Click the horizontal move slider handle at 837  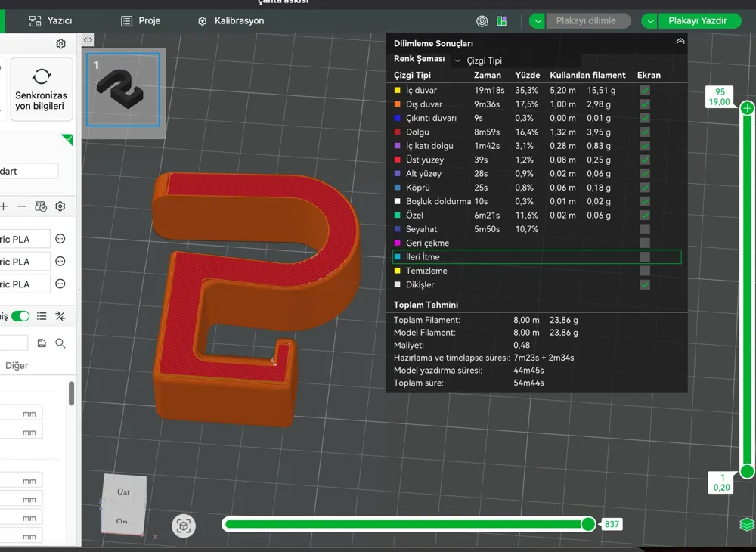point(588,524)
